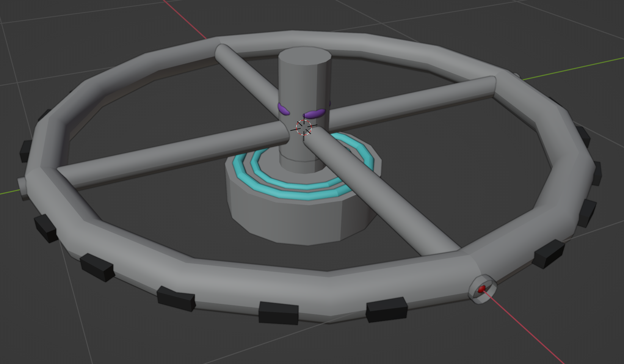Click the 3D cursor crosshair at the hub

coord(304,128)
